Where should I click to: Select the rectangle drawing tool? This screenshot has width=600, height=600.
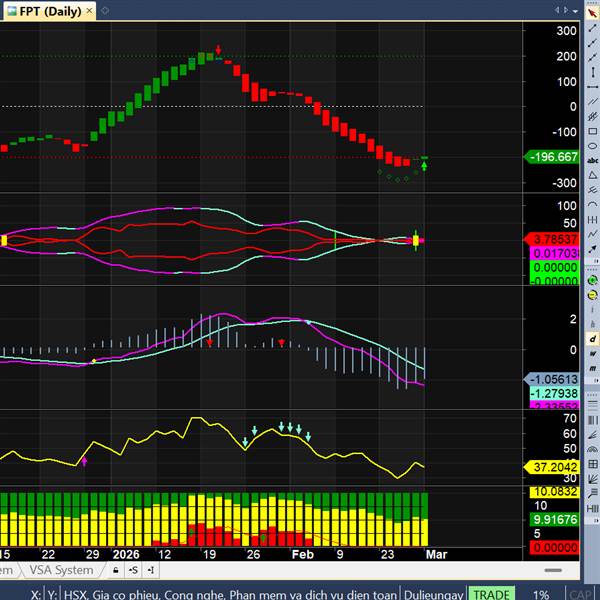click(x=592, y=131)
